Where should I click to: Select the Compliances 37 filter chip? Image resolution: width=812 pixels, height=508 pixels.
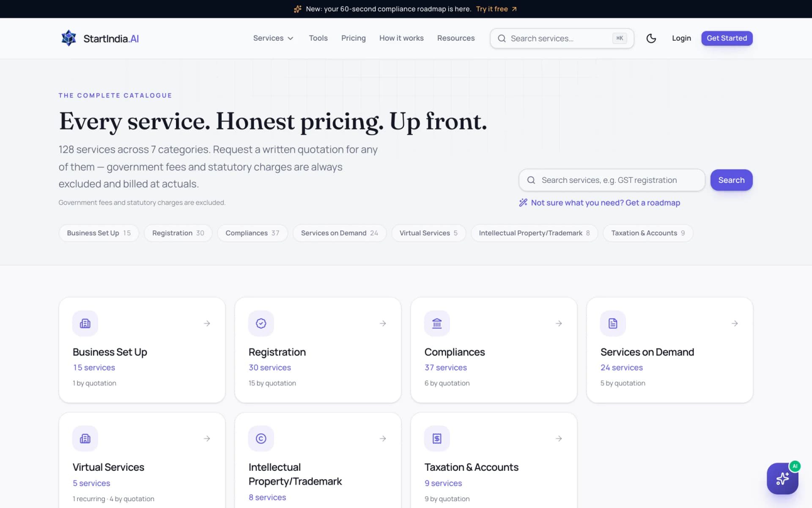[x=252, y=233]
